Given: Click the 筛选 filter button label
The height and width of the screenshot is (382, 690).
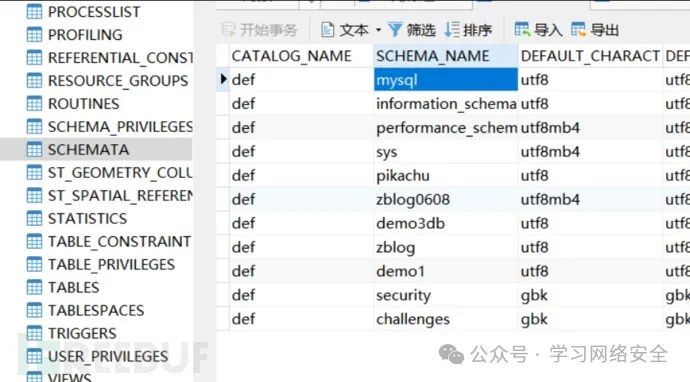Looking at the screenshot, I should coord(421,30).
